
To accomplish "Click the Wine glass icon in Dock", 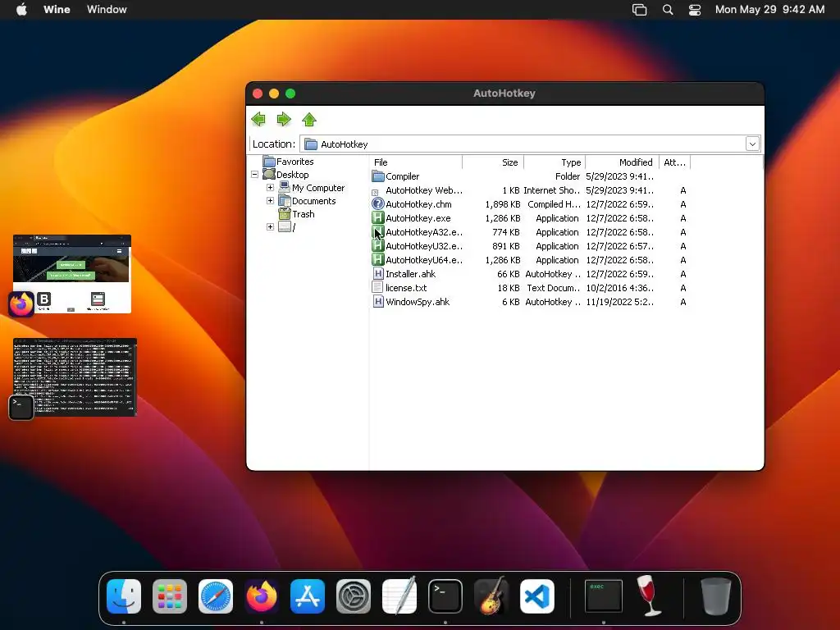I will 649,596.
